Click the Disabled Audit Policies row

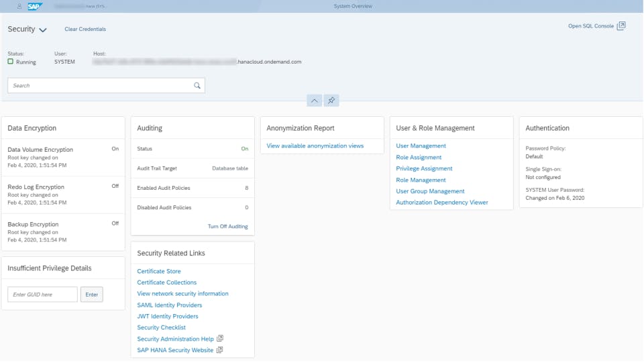point(193,207)
